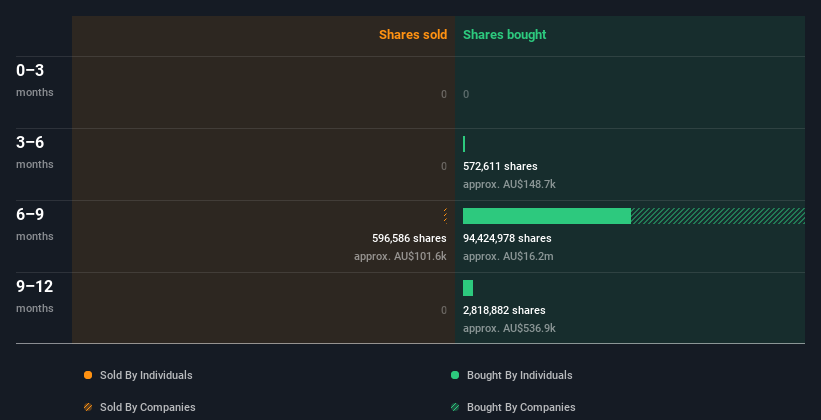Viewport: 821px width, 420px height.
Task: Click the hatched green companies bar segment
Action: pos(718,216)
